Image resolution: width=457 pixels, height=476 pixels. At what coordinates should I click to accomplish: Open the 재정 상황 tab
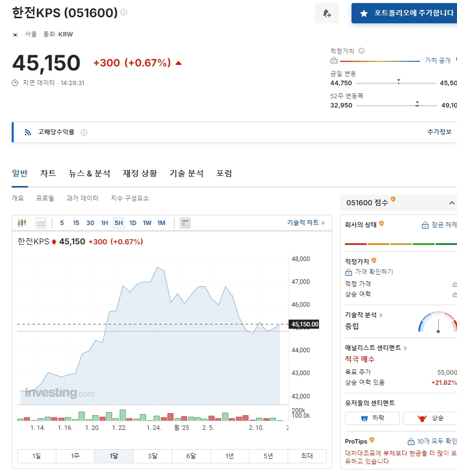coord(139,173)
